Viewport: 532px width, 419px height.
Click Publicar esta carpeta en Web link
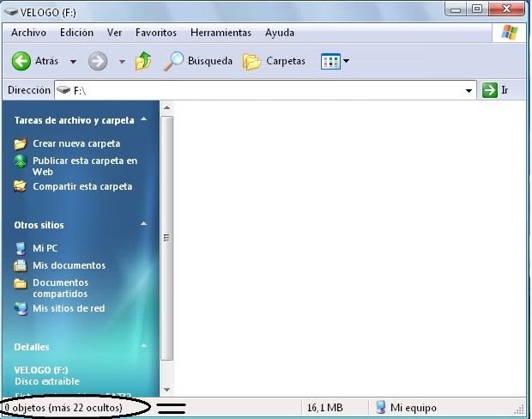(x=85, y=166)
